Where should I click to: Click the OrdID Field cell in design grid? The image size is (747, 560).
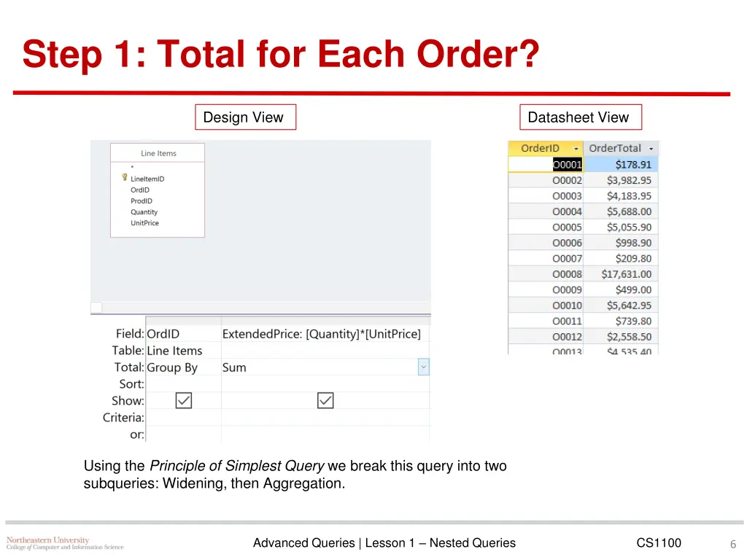pos(183,334)
